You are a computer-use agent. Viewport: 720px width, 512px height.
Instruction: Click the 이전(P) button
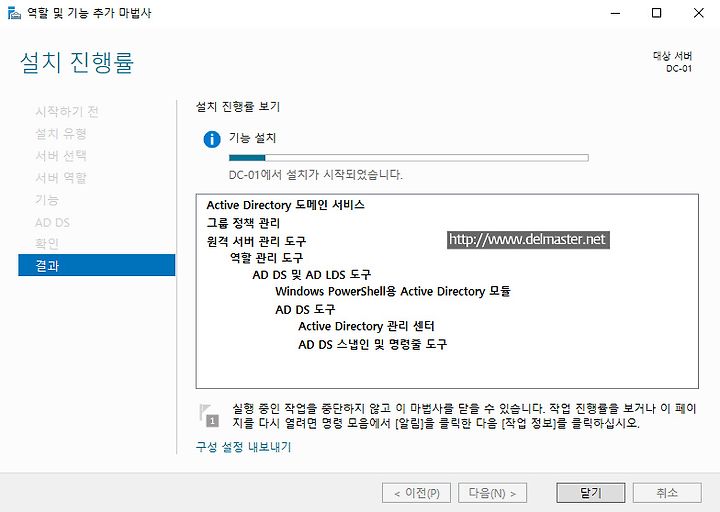[416, 493]
